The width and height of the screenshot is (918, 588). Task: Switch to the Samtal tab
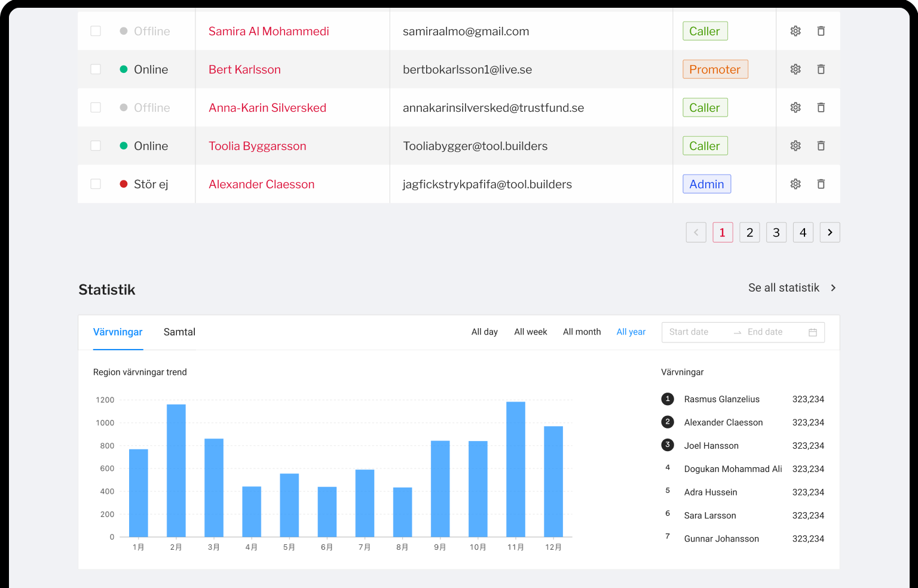pyautogui.click(x=179, y=332)
